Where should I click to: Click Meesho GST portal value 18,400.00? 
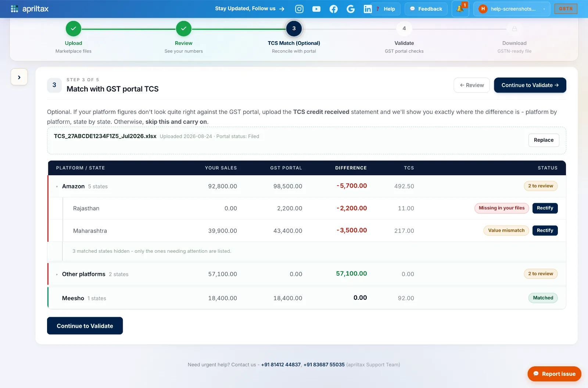(288, 298)
